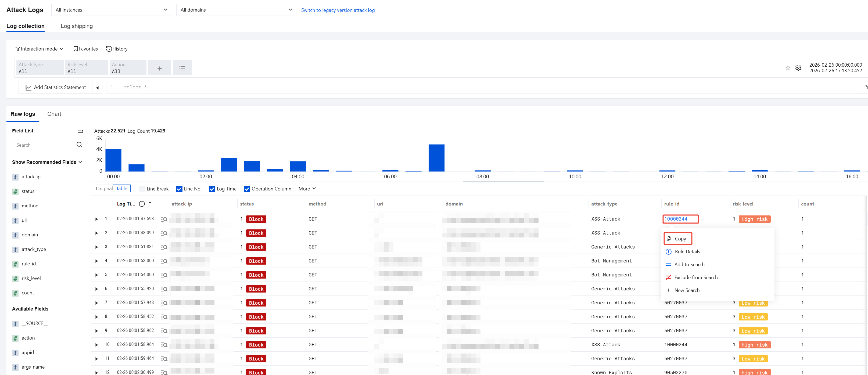The height and width of the screenshot is (375, 868).
Task: Toggle the Operation Column checkbox
Action: [247, 189]
